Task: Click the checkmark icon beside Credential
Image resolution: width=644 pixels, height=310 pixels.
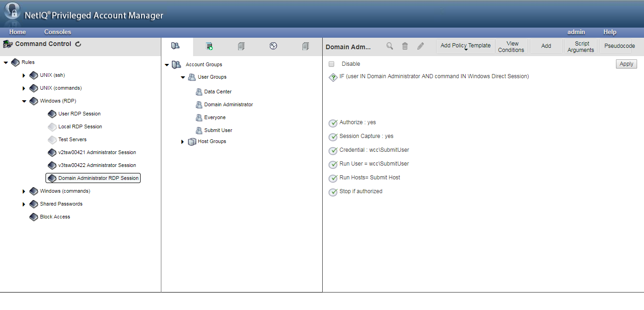Action: 333,151
